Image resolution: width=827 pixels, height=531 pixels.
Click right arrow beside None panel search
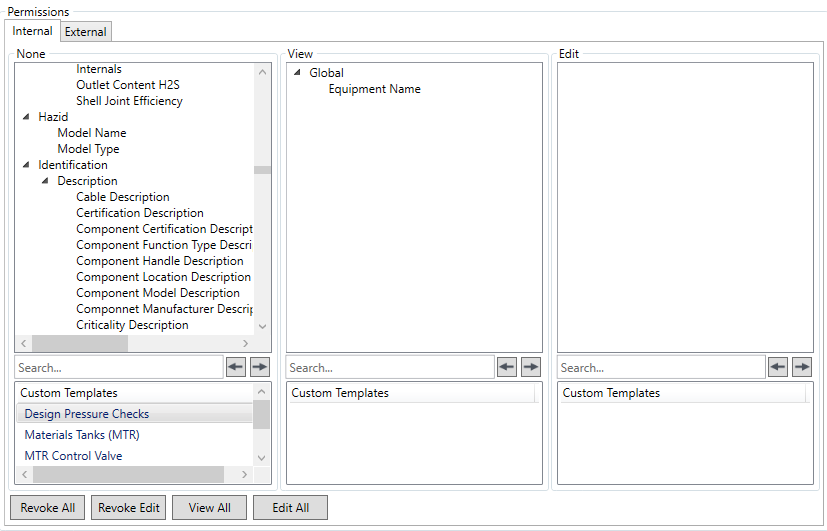click(260, 367)
